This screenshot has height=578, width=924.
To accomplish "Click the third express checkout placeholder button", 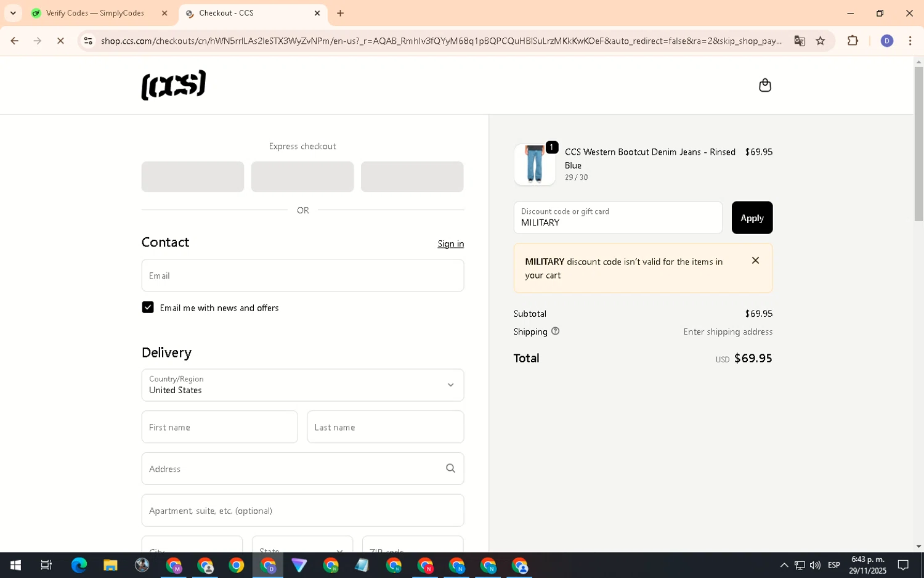I will tap(412, 177).
